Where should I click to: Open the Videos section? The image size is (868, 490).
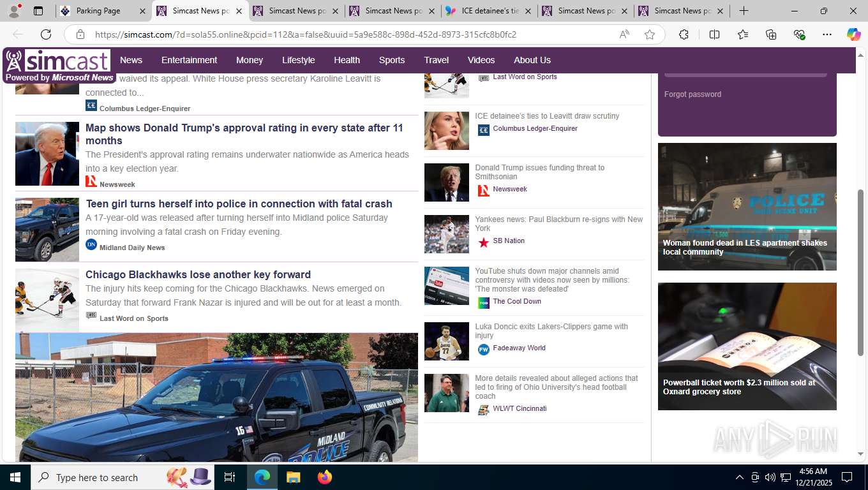481,60
